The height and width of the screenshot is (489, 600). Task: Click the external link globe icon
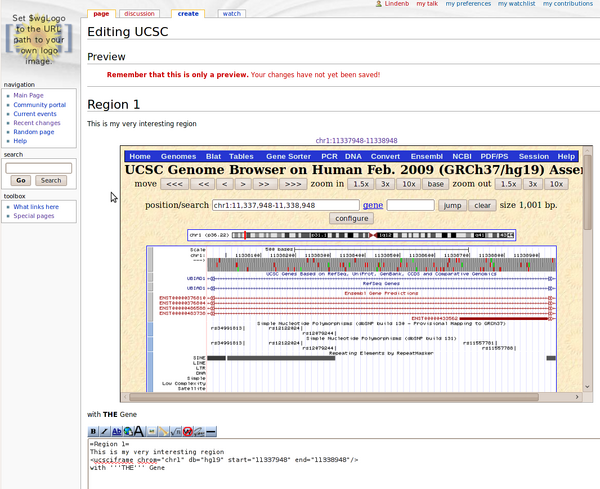point(128,431)
